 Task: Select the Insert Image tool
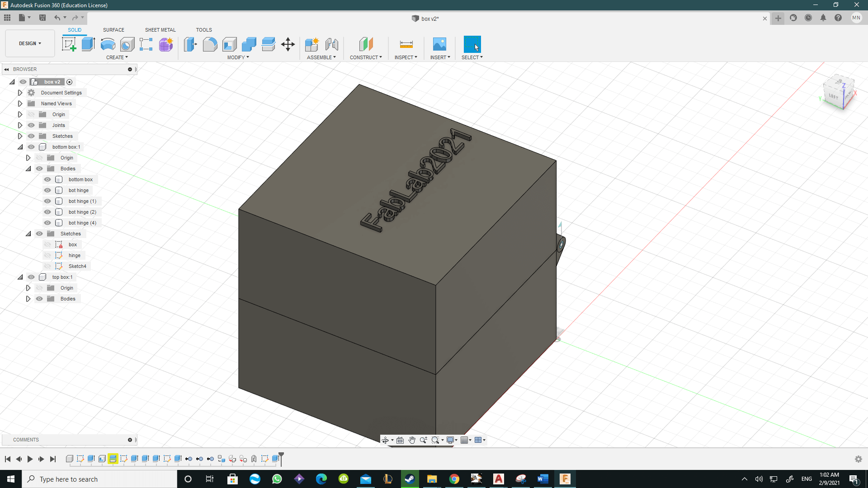[x=439, y=44]
